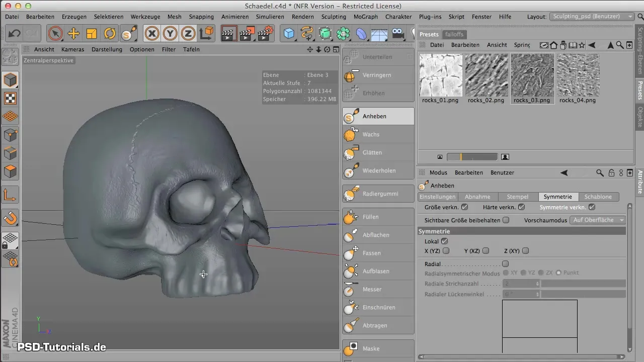This screenshot has width=644, height=362.
Task: Open the render settings clapperboard with gear
Action: [265, 34]
